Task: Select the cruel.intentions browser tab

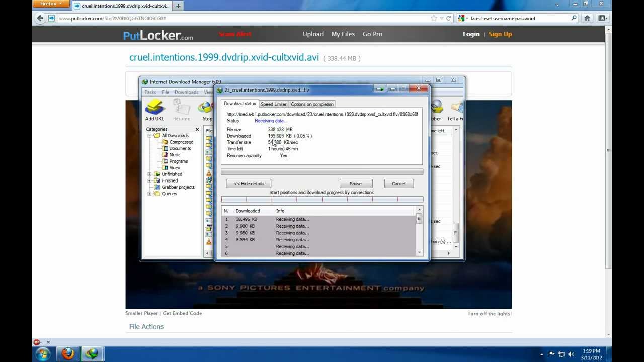Action: pyautogui.click(x=122, y=6)
